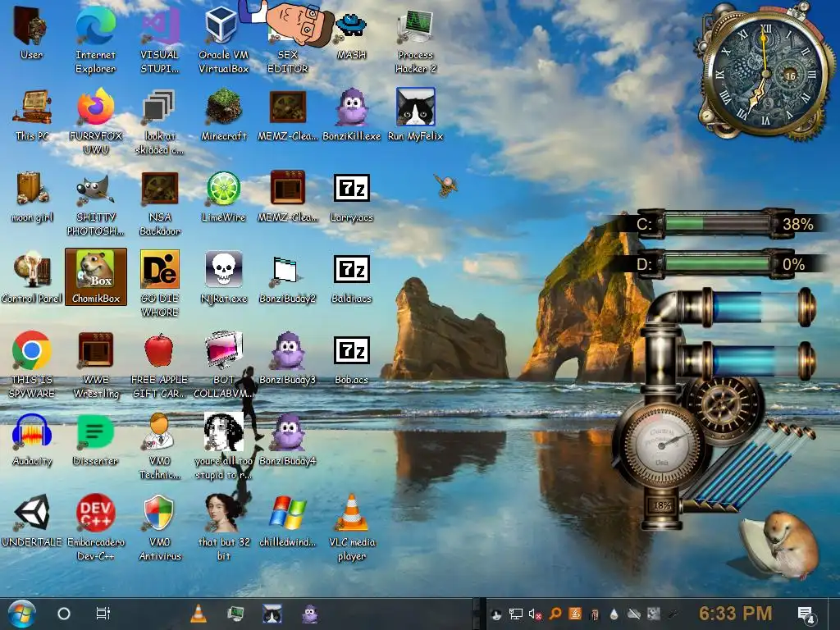Click the C: drive usage bar

click(x=718, y=224)
